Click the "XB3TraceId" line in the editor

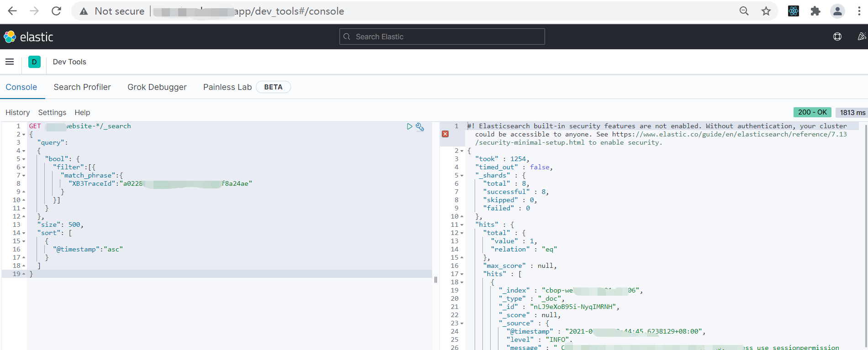tap(160, 183)
